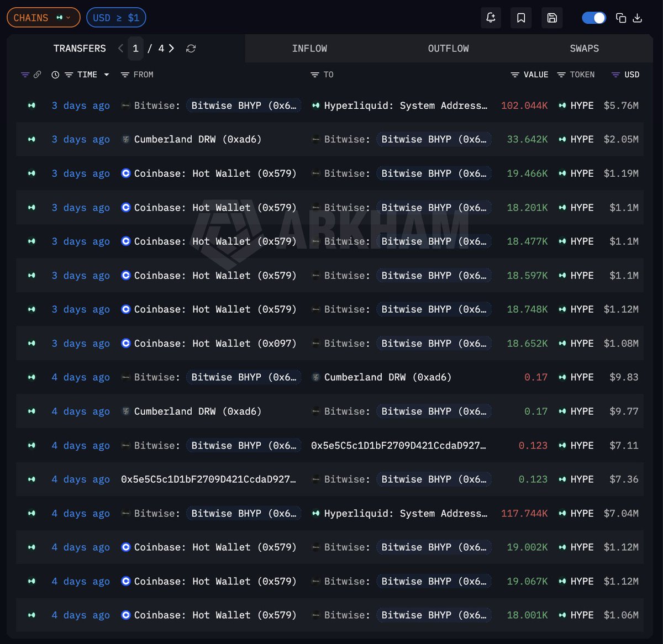Click the Cumberland logo on the $9.77 row

click(x=126, y=411)
